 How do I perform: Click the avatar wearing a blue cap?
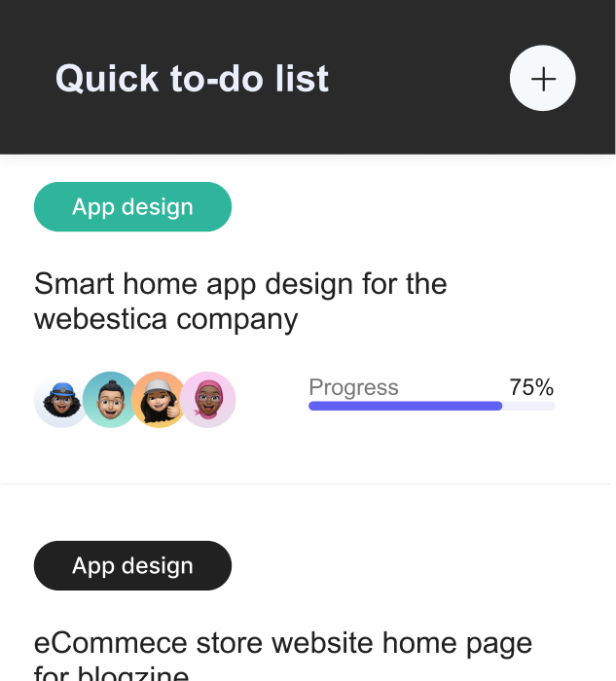click(60, 400)
